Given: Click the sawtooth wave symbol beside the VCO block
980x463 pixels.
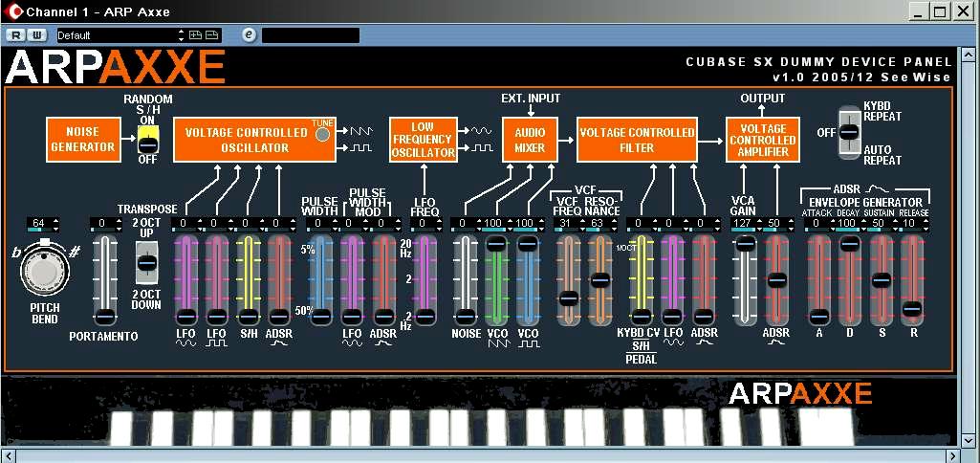Looking at the screenshot, I should 361,131.
